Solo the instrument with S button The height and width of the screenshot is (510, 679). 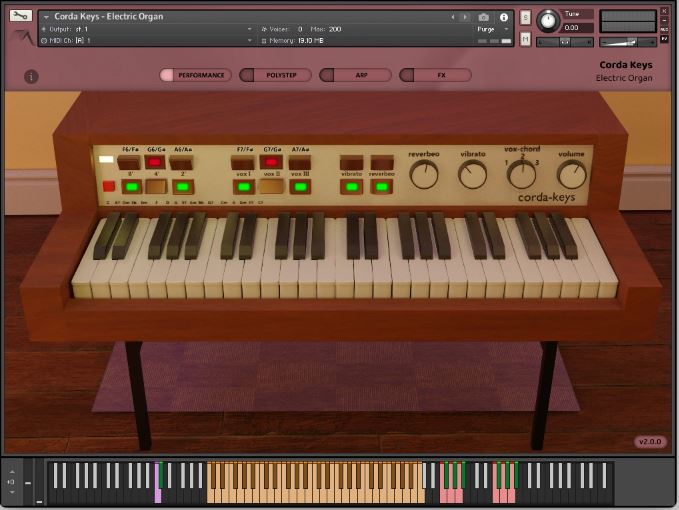[x=525, y=18]
